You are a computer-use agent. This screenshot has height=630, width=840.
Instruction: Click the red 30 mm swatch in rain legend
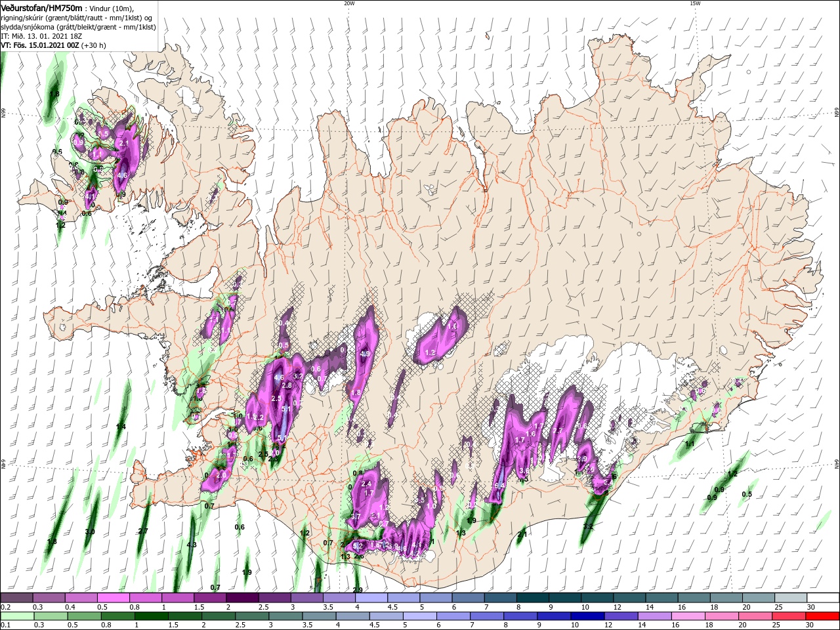(x=823, y=616)
